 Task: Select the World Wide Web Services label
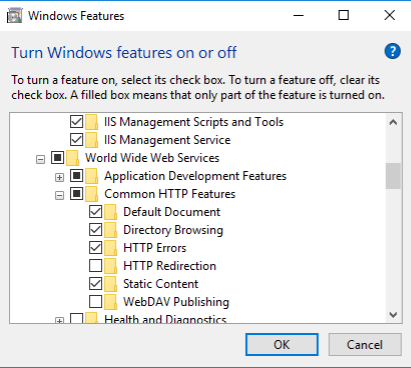click(x=152, y=158)
